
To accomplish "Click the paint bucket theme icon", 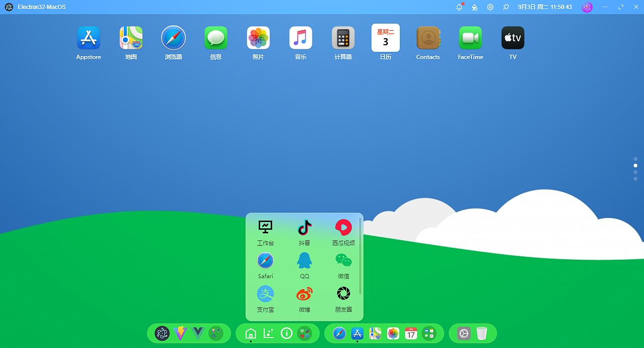I will click(x=474, y=7).
